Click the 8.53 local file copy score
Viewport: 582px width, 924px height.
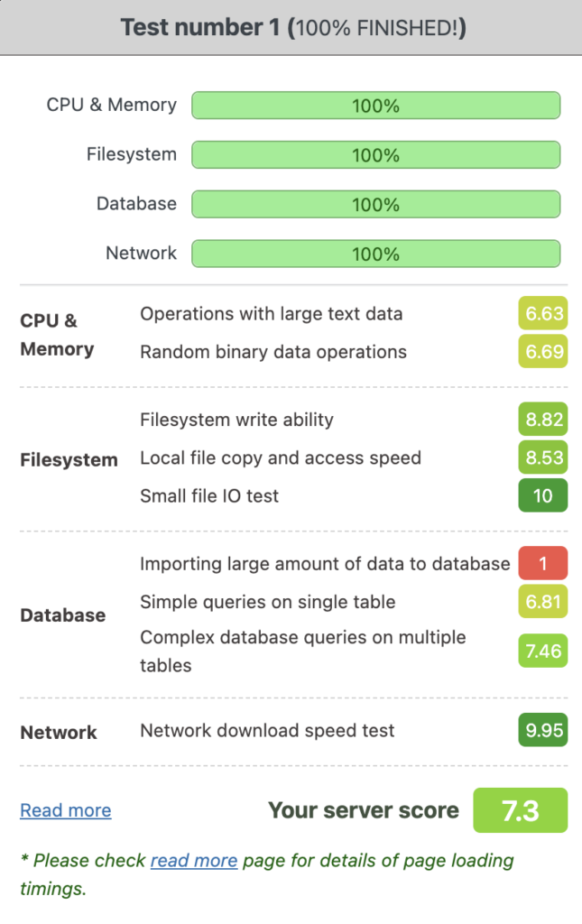(542, 457)
